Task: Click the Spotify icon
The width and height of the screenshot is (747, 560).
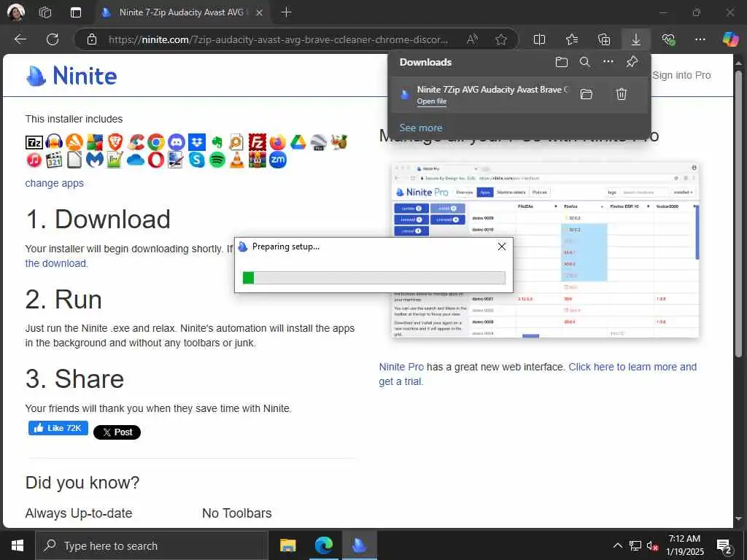Action: pos(217,160)
